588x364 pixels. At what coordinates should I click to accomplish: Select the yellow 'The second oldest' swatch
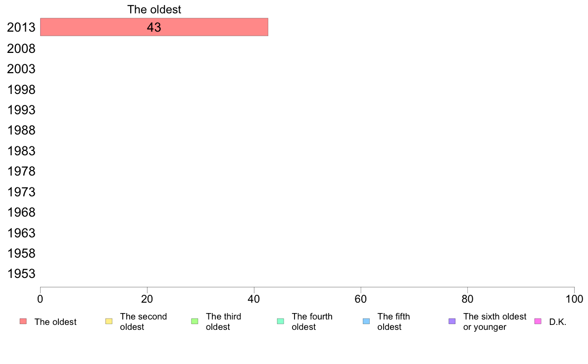[x=109, y=321]
